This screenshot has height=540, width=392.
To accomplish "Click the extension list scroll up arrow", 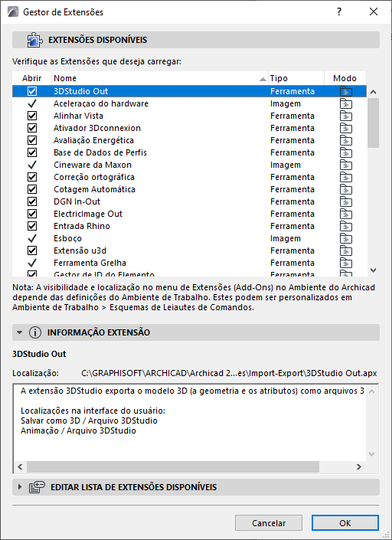I will (x=373, y=92).
